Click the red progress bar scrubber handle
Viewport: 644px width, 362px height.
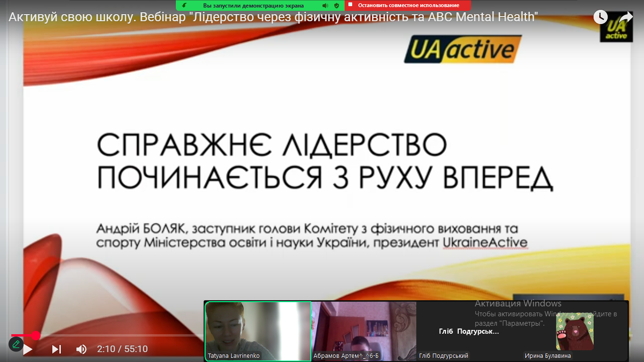[36, 336]
